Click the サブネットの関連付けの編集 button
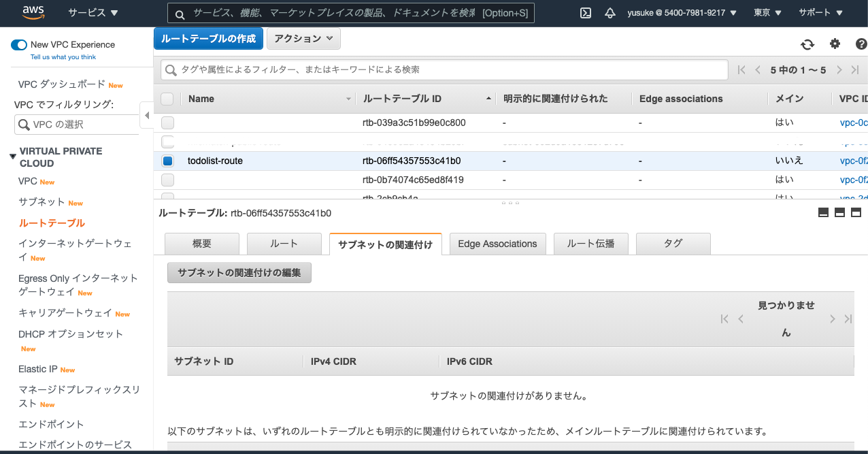 (239, 272)
